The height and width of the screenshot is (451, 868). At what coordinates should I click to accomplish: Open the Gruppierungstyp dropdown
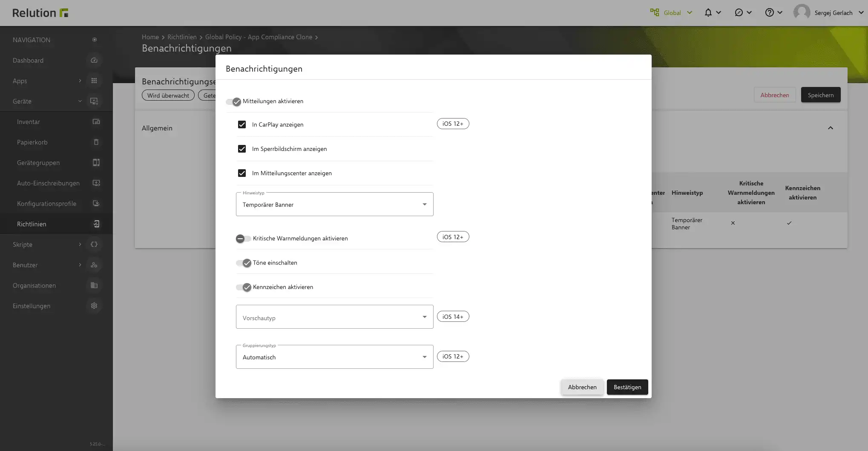(x=335, y=357)
